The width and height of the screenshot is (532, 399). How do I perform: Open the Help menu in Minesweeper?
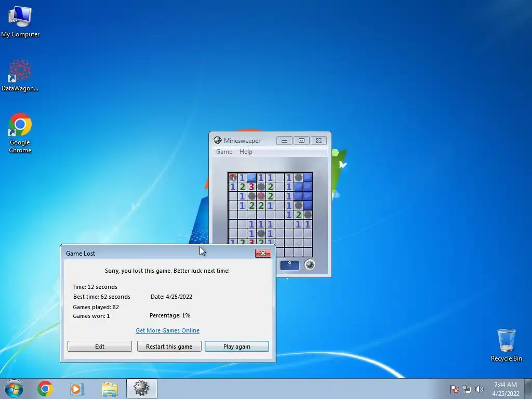(x=246, y=152)
